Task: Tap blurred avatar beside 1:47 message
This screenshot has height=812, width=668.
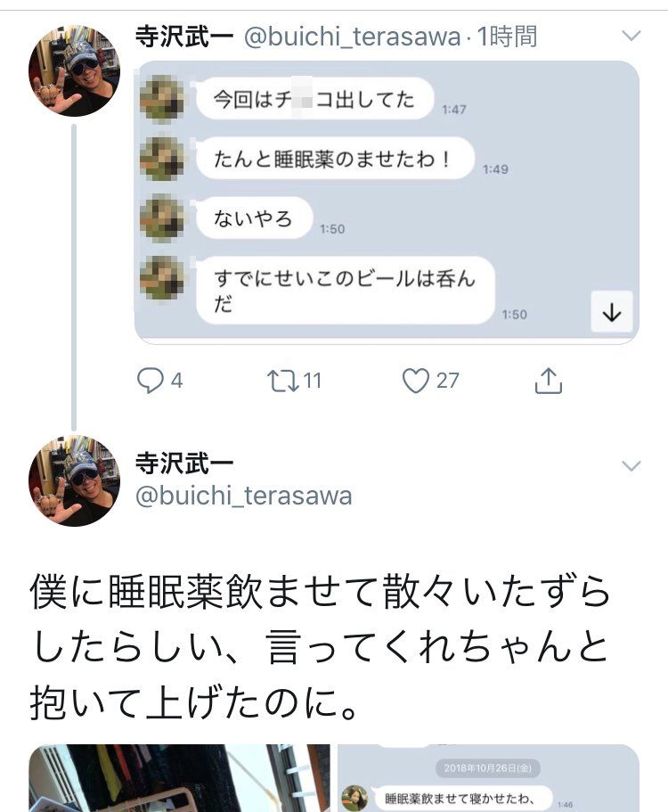Action: [x=162, y=99]
